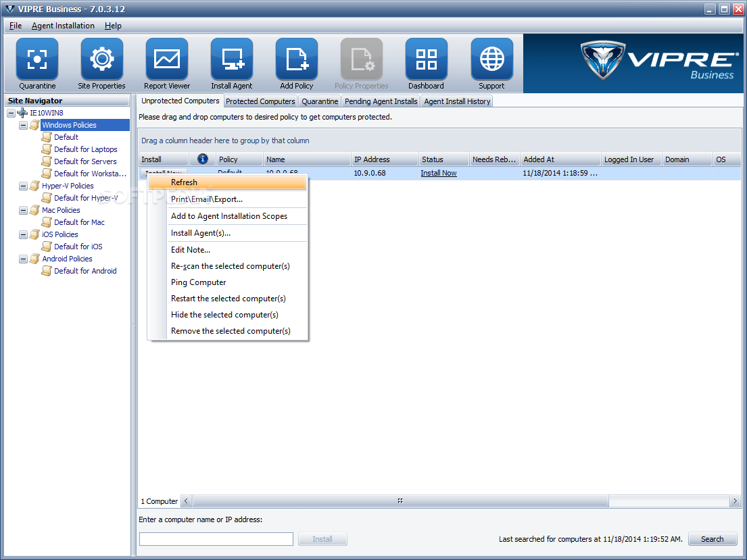This screenshot has height=560, width=747.
Task: Sort by the Status column header
Action: [444, 159]
